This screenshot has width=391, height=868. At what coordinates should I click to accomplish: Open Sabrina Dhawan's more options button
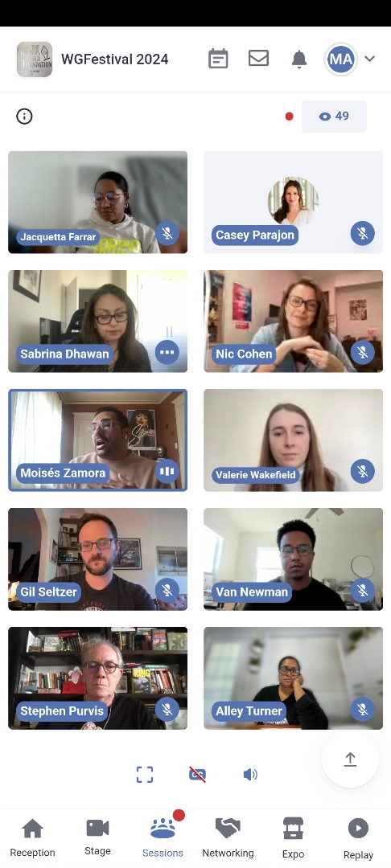167,351
